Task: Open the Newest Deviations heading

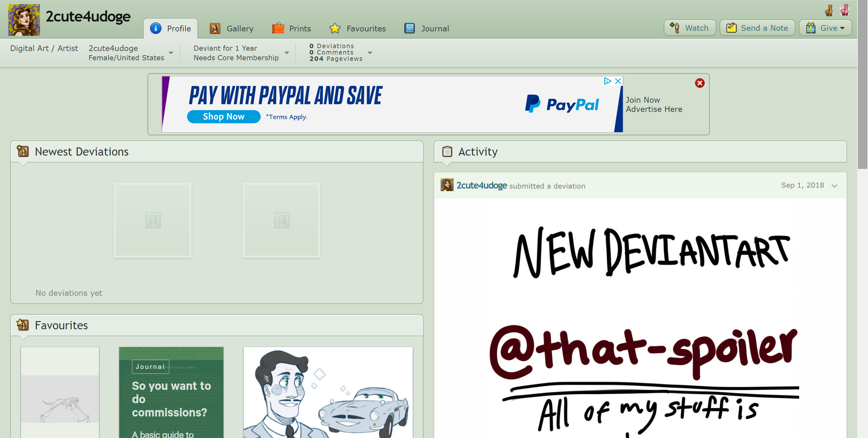Action: click(82, 152)
